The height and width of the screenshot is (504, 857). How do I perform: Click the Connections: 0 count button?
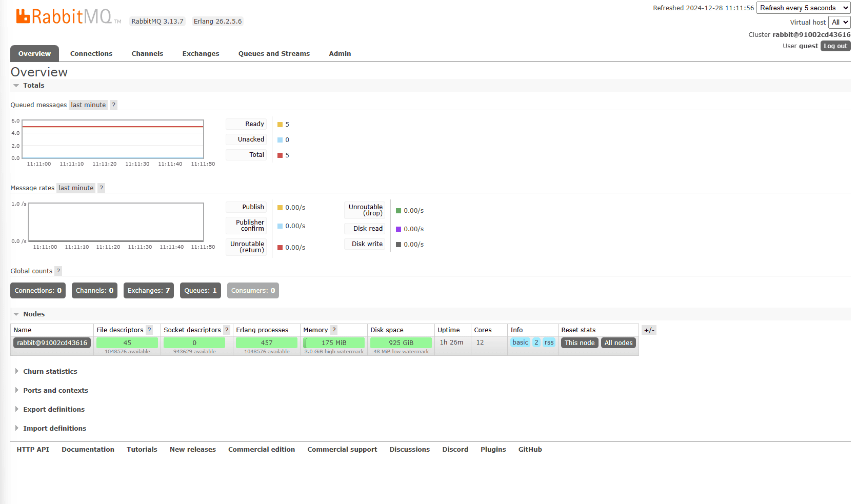coord(38,290)
